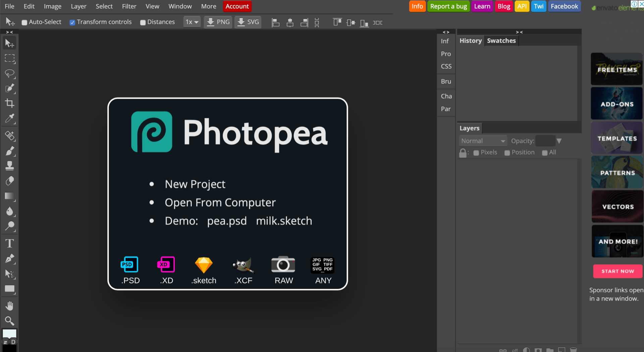Open the Image menu

[x=53, y=6]
